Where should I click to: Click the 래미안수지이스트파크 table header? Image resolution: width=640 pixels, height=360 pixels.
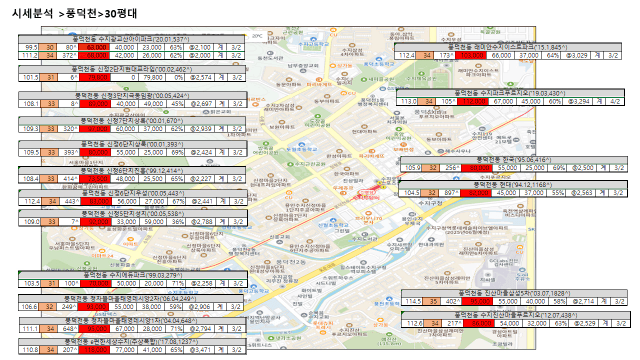coord(508,47)
